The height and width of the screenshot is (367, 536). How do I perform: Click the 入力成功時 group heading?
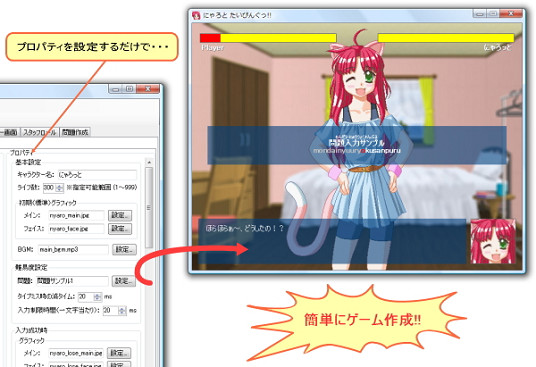pyautogui.click(x=31, y=330)
